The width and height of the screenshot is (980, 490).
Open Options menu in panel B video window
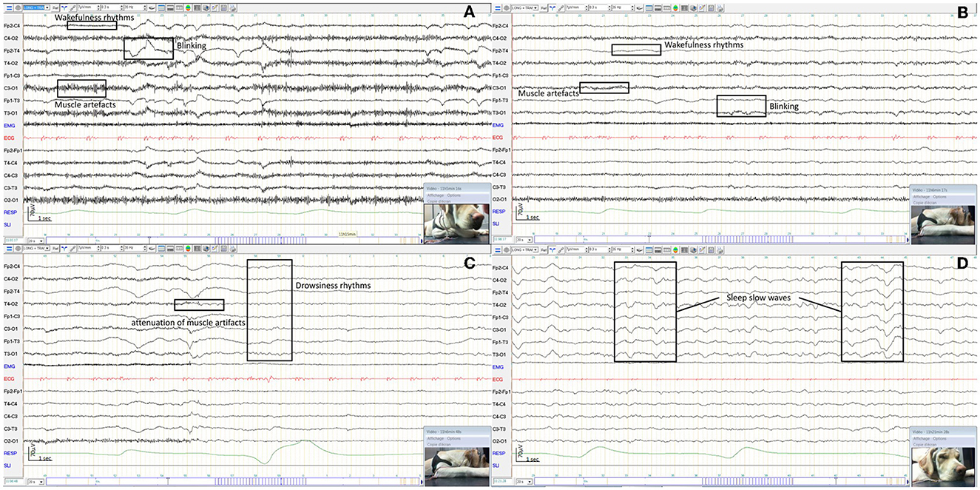[940, 195]
